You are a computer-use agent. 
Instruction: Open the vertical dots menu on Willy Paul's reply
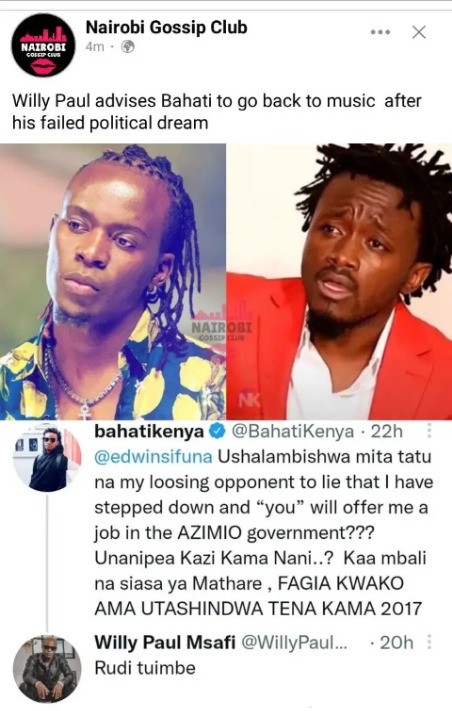(428, 642)
